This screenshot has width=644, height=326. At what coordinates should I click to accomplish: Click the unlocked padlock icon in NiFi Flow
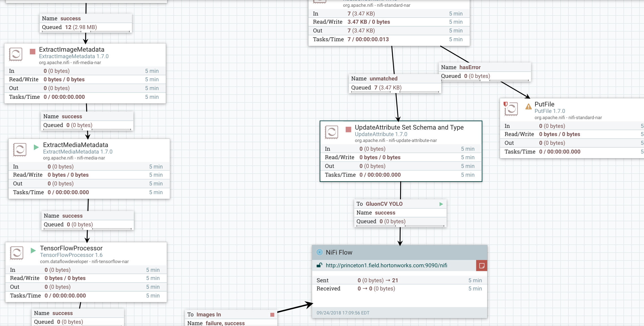click(319, 265)
